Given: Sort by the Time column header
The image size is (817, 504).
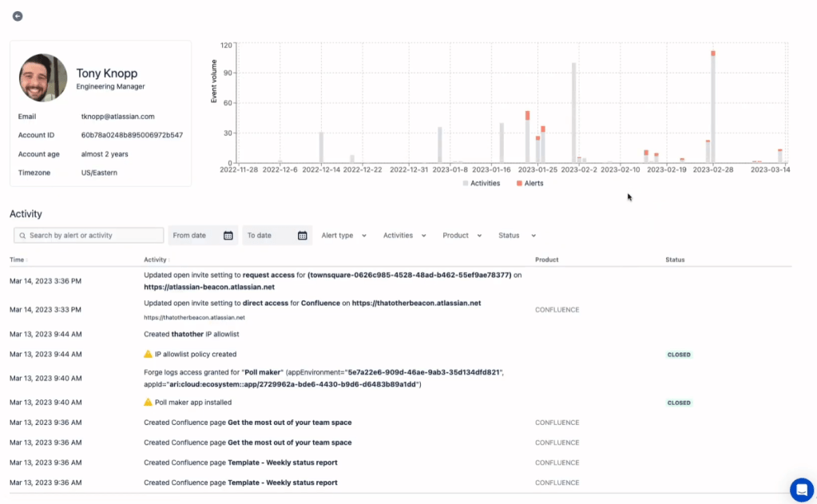Looking at the screenshot, I should tap(18, 260).
